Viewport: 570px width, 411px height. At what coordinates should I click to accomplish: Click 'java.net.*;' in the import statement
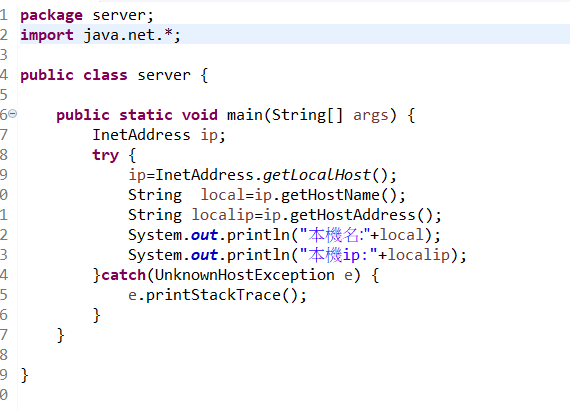click(x=132, y=35)
